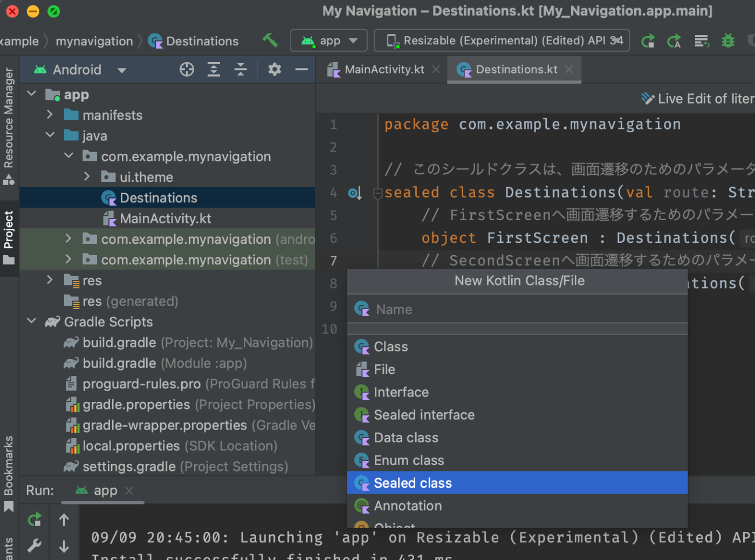Select gradle-wrapper.properties file

coord(167,425)
